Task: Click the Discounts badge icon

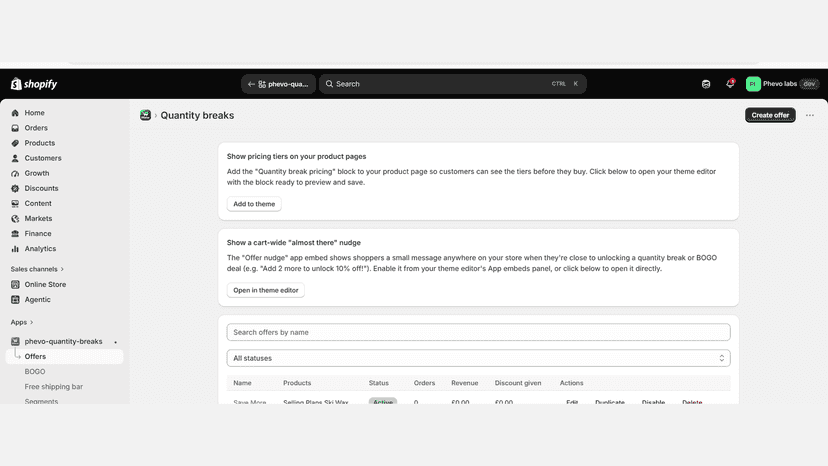Action: (x=15, y=188)
